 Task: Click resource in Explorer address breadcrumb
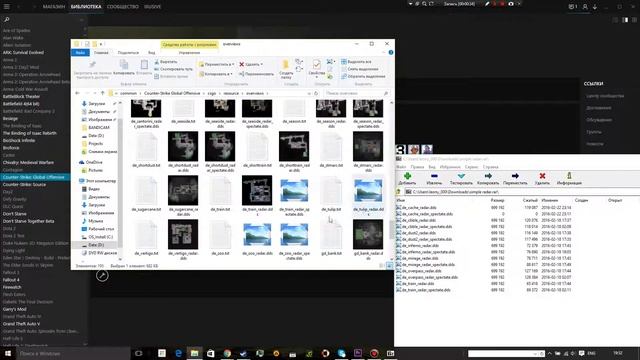click(x=231, y=93)
